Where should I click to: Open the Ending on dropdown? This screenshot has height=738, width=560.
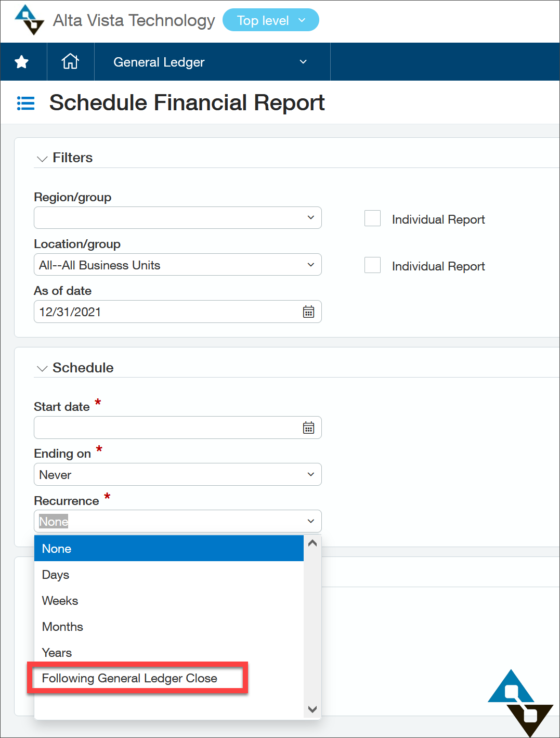coord(178,474)
